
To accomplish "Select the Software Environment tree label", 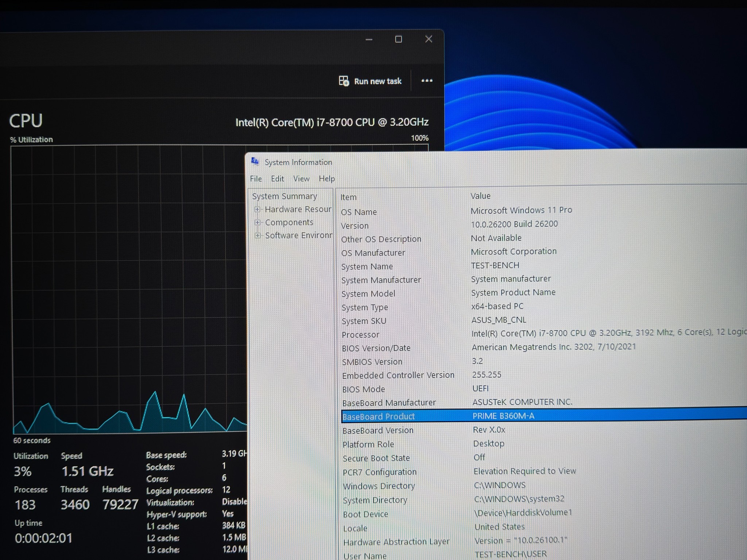I will click(298, 236).
